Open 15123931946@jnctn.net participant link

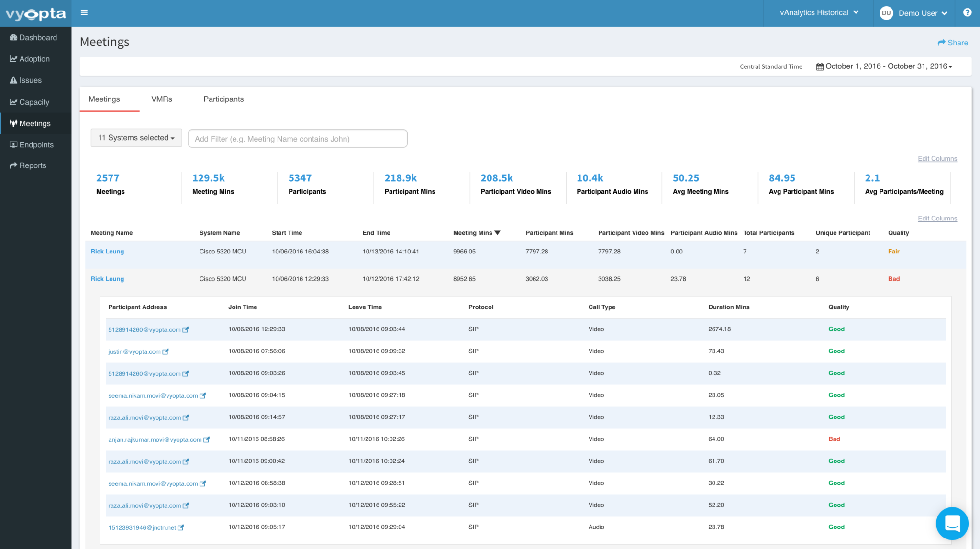(x=142, y=527)
